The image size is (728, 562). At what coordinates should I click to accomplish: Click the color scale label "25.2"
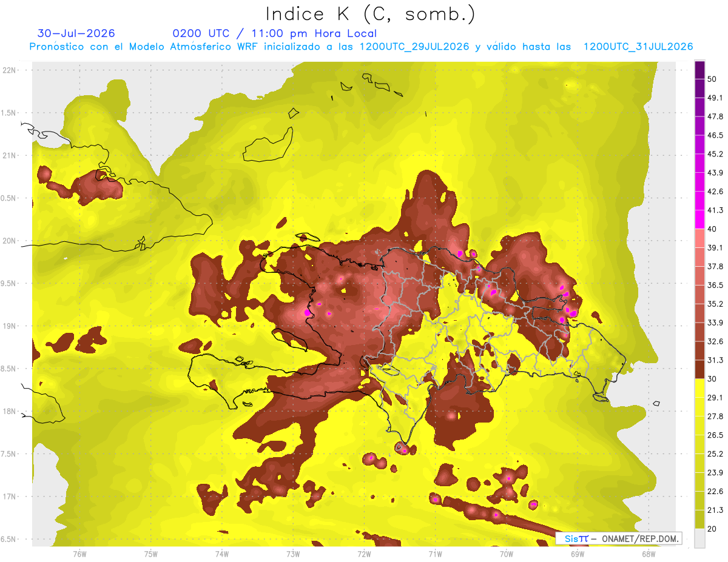pyautogui.click(x=715, y=454)
